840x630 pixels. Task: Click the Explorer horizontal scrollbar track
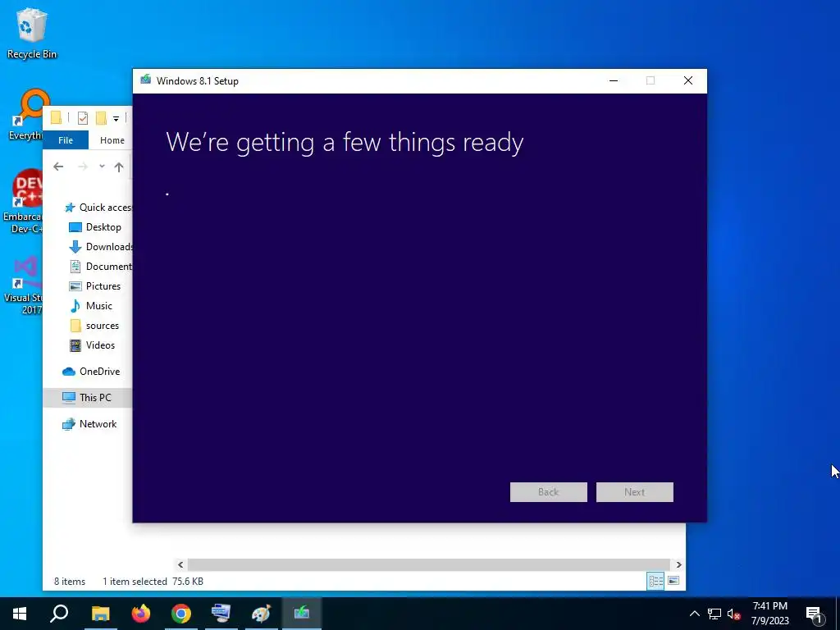(x=428, y=564)
